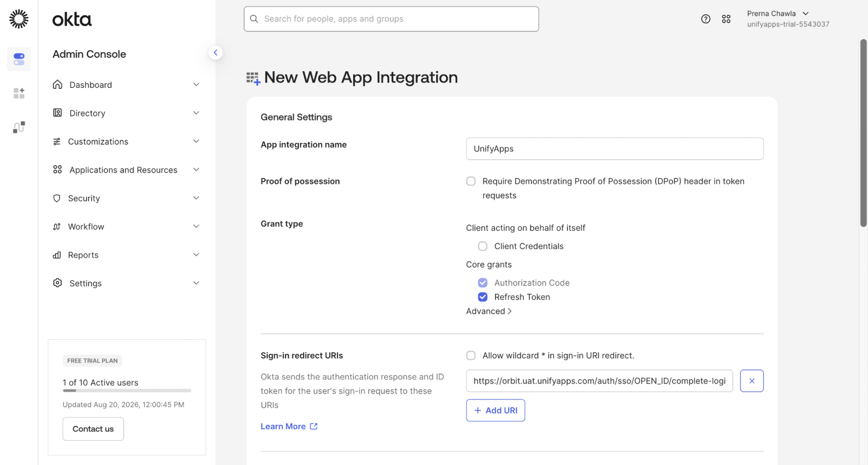The image size is (868, 465).
Task: Expand the Reports menu chevron
Action: (196, 255)
